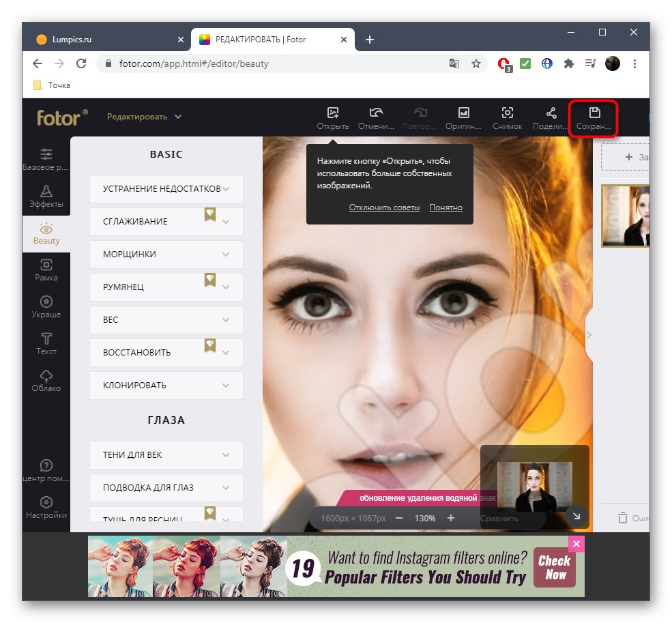This screenshot has height=623, width=672.
Task: Click the Сравнить compare button
Action: click(x=499, y=519)
